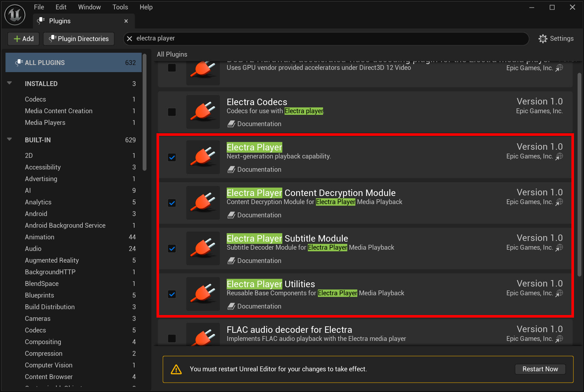Select the Plugins tab
This screenshot has height=392, width=584.
(x=84, y=21)
